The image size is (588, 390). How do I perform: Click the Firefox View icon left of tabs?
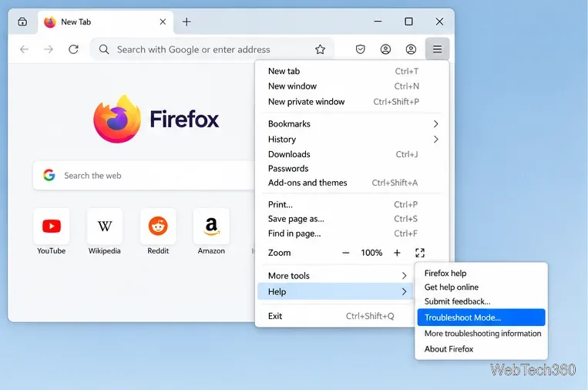pyautogui.click(x=22, y=22)
